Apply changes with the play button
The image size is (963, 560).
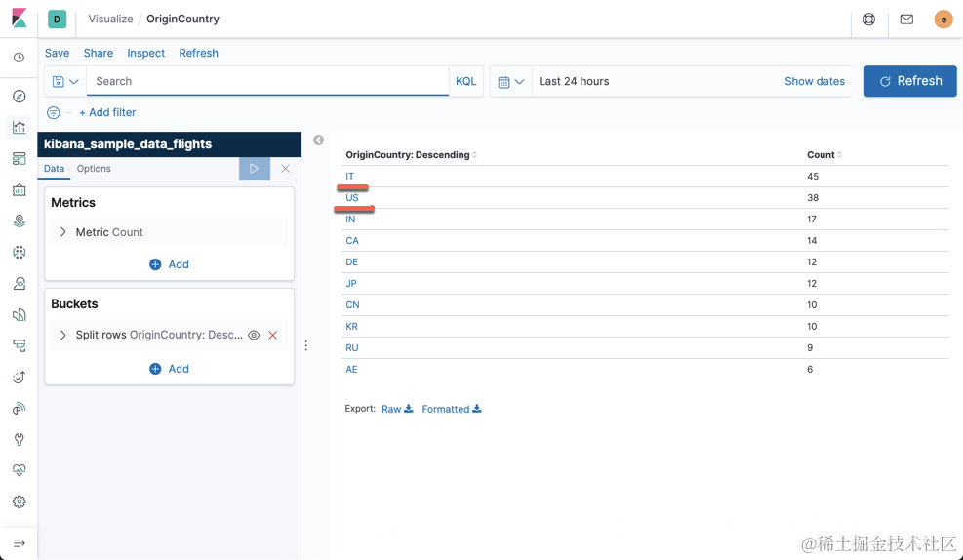pyautogui.click(x=255, y=168)
